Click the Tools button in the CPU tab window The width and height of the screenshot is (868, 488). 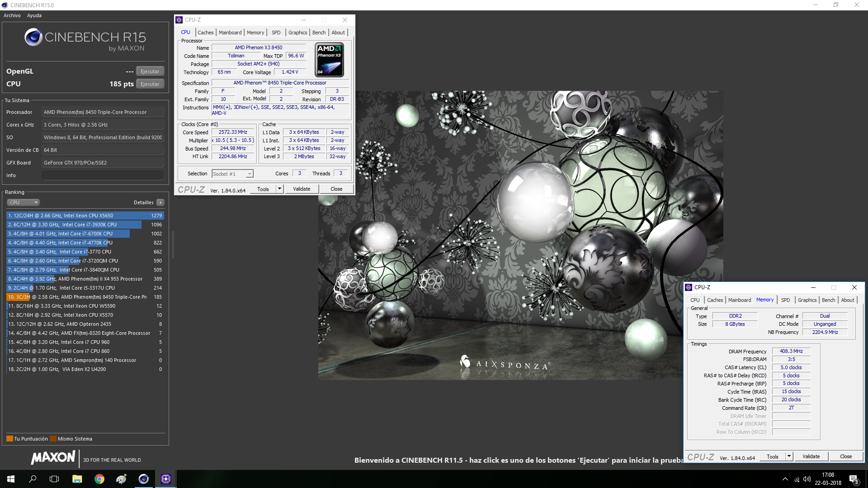point(263,189)
